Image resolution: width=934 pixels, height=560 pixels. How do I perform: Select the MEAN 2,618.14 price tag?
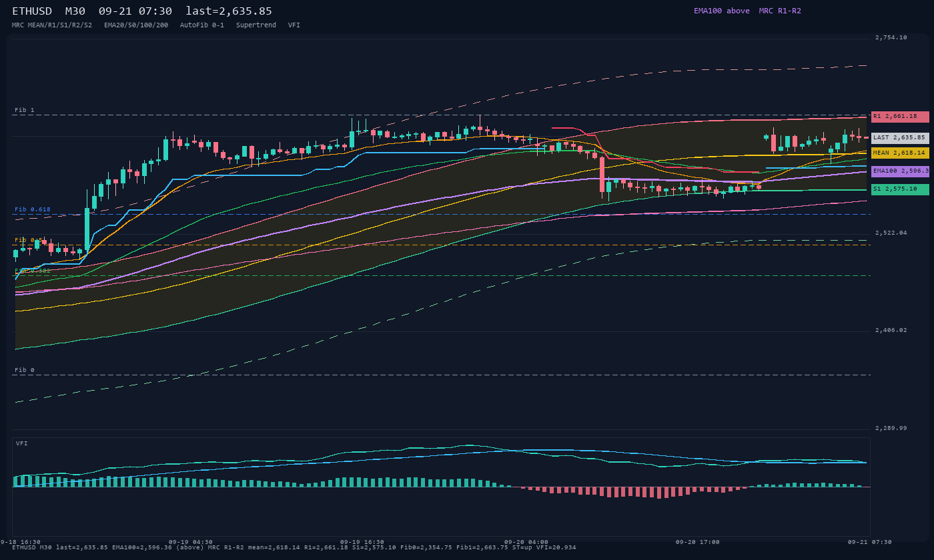(900, 153)
